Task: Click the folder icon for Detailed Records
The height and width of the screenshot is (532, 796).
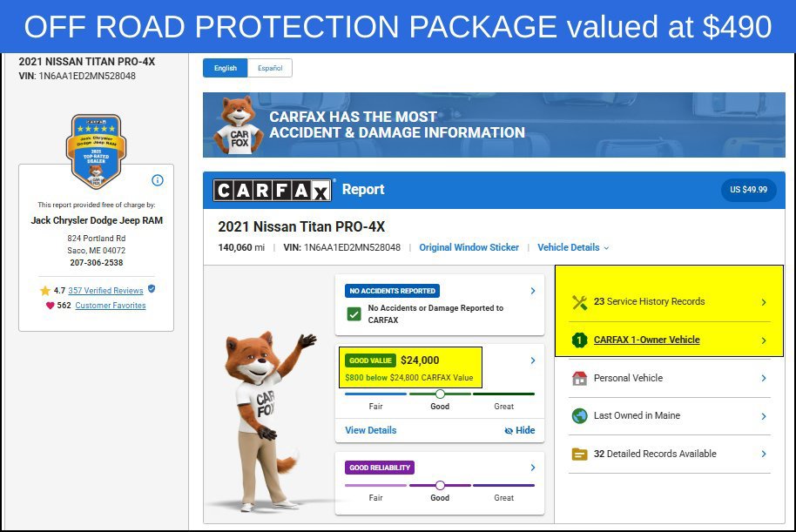Action: [x=580, y=454]
